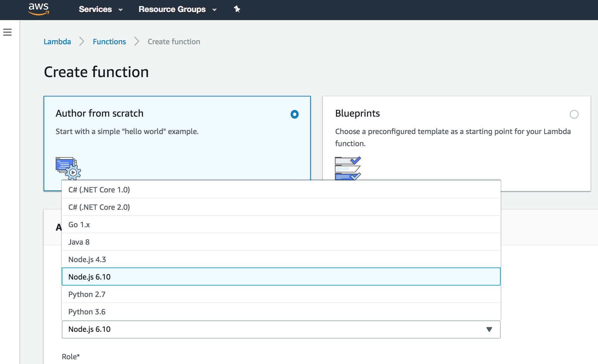Click the Create function breadcrumb text
This screenshot has width=598, height=364.
[x=174, y=42]
